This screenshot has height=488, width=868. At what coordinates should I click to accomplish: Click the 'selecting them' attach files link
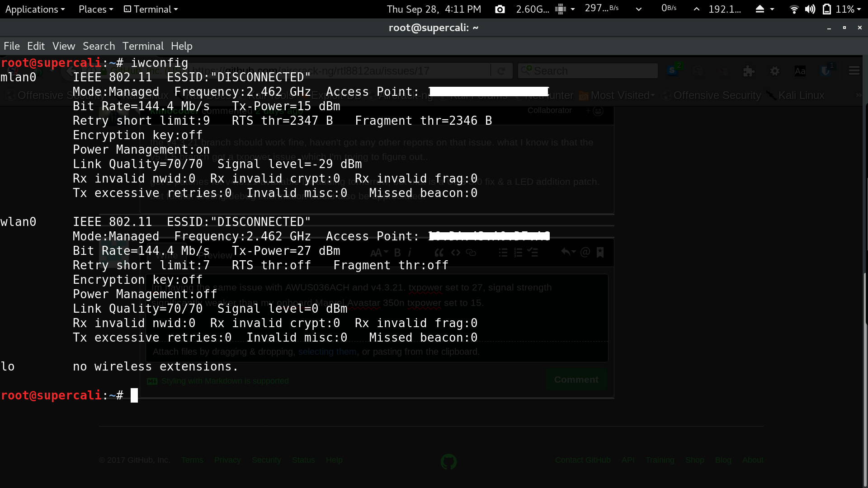coord(327,352)
